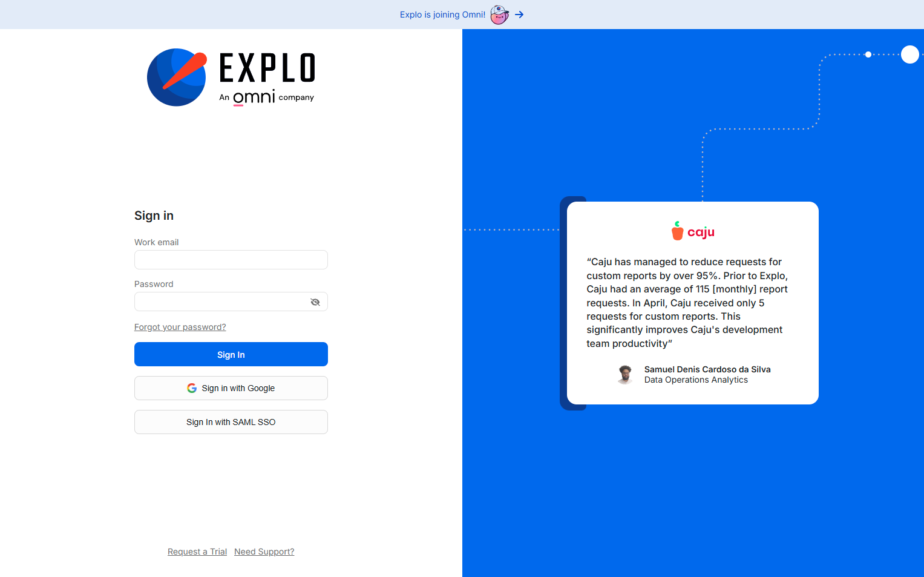Toggle password visibility with the eye icon

[x=315, y=302]
